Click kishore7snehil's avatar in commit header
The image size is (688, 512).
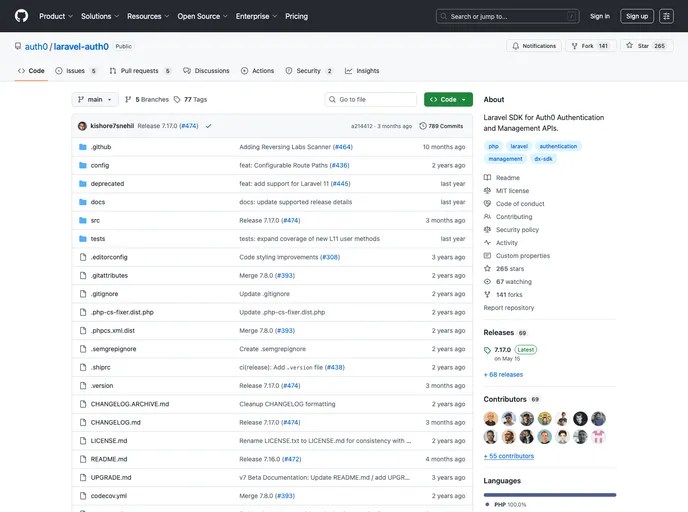(82, 126)
